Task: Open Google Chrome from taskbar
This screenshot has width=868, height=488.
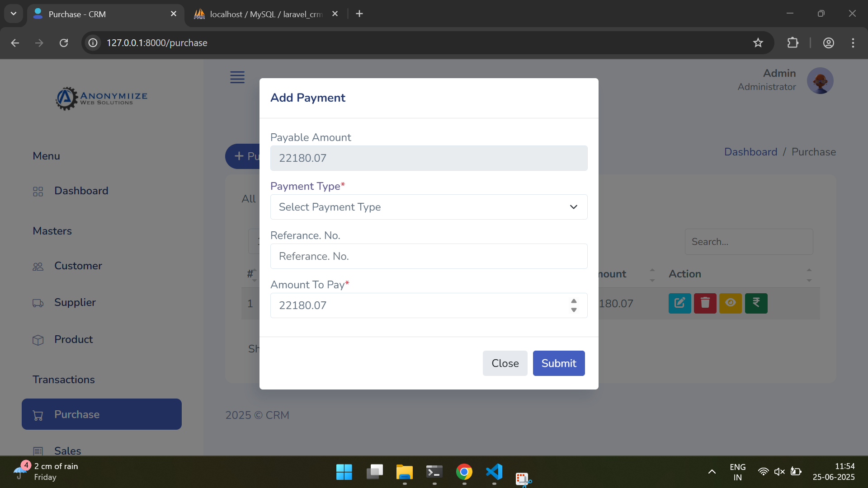Action: 464,472
